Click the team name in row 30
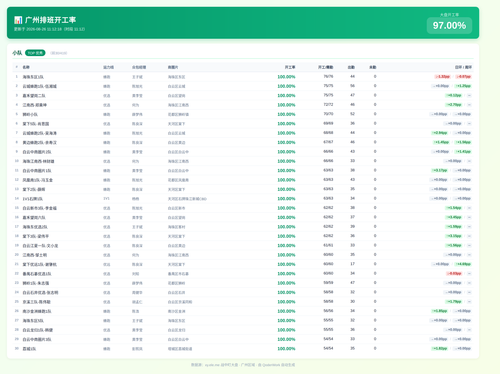The height and width of the screenshot is (374, 500). (x=29, y=349)
